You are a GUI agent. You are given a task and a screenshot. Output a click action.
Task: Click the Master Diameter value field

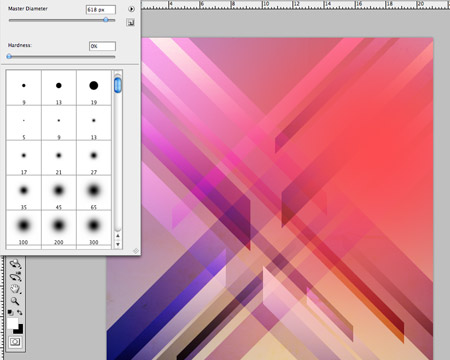pyautogui.click(x=101, y=10)
